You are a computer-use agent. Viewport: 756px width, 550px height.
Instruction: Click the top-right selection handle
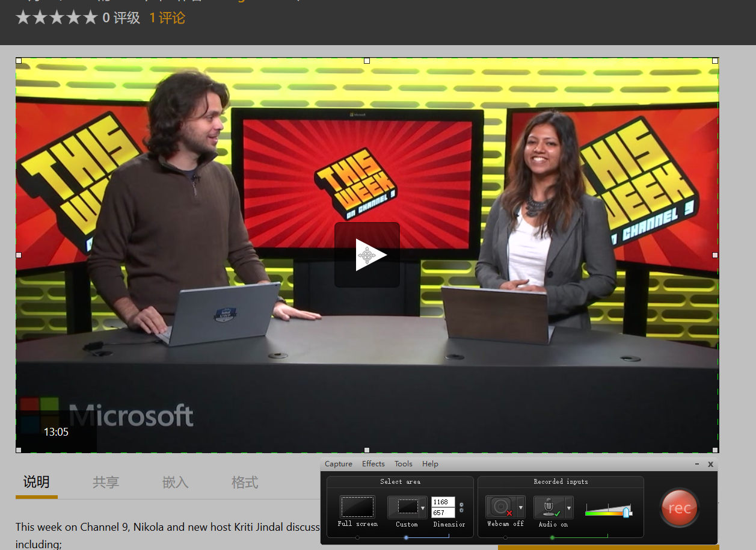[715, 61]
